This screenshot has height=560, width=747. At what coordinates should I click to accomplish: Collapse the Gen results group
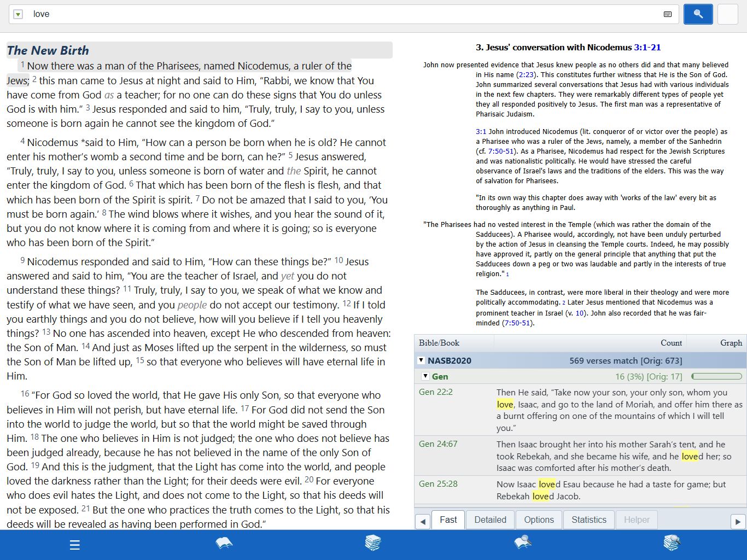pyautogui.click(x=425, y=376)
